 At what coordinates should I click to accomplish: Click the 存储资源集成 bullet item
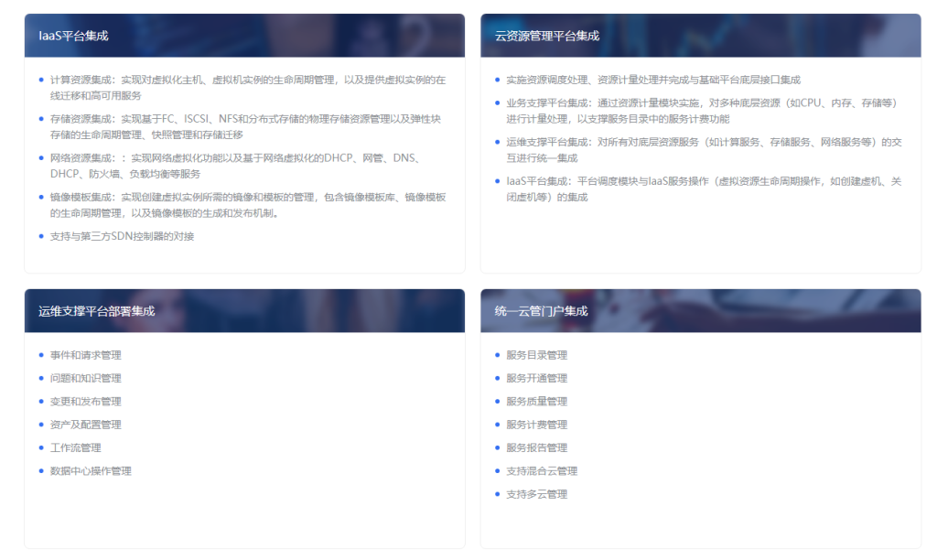coord(245,126)
